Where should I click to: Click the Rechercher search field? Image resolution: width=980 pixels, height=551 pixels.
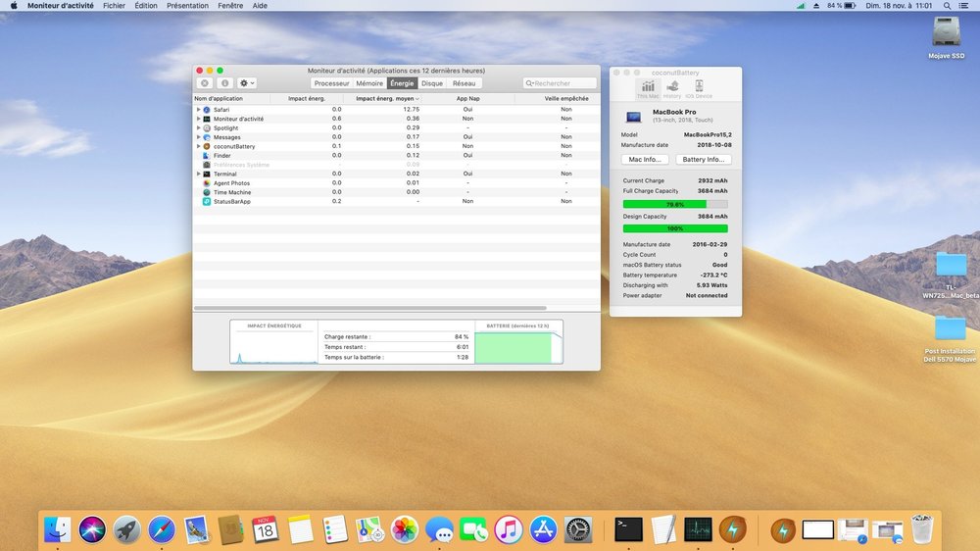(561, 83)
